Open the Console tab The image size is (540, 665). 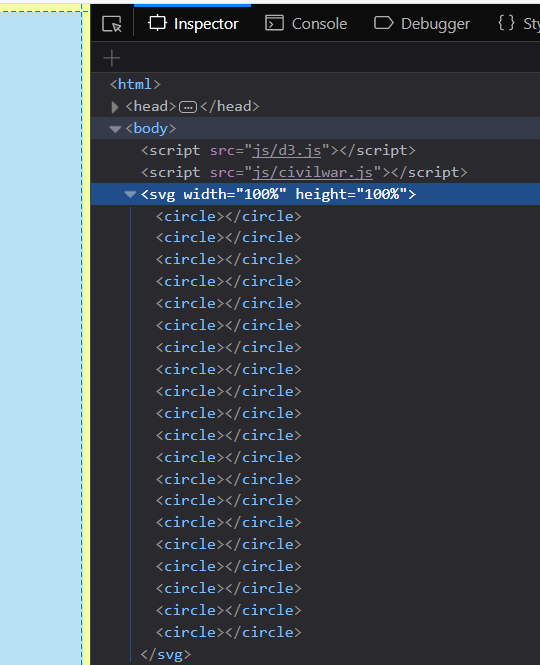point(306,24)
